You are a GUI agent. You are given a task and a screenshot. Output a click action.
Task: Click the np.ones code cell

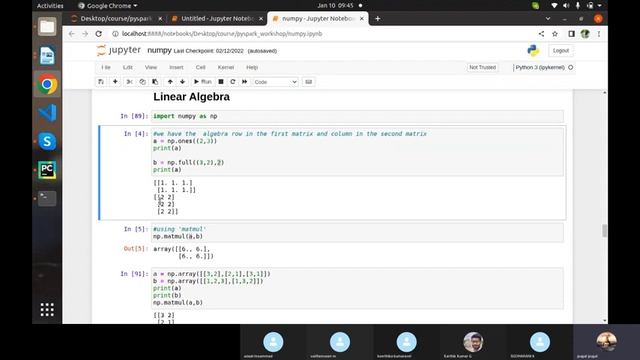[357, 151]
